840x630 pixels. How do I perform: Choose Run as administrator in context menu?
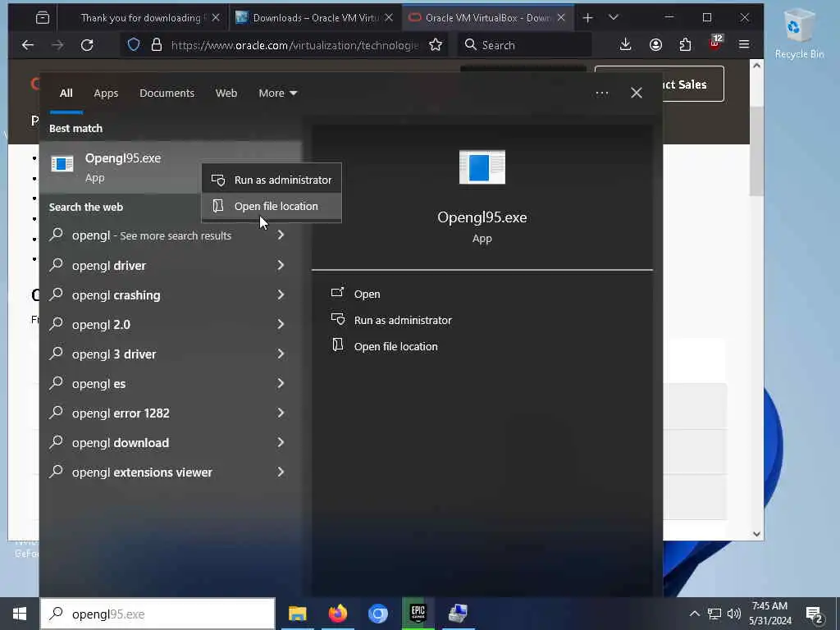click(271, 180)
